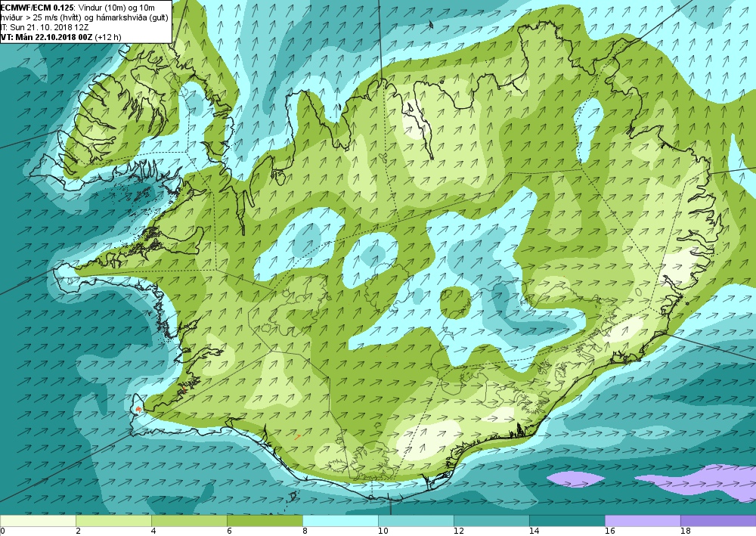The width and height of the screenshot is (756, 536).
Task: Click the legend scale label '10'
Action: (x=383, y=531)
